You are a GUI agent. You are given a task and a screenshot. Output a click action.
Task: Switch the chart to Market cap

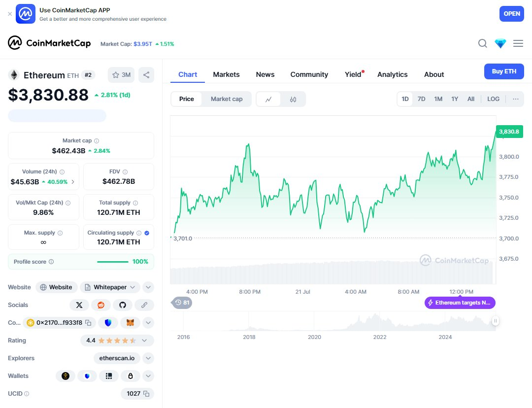pos(227,99)
